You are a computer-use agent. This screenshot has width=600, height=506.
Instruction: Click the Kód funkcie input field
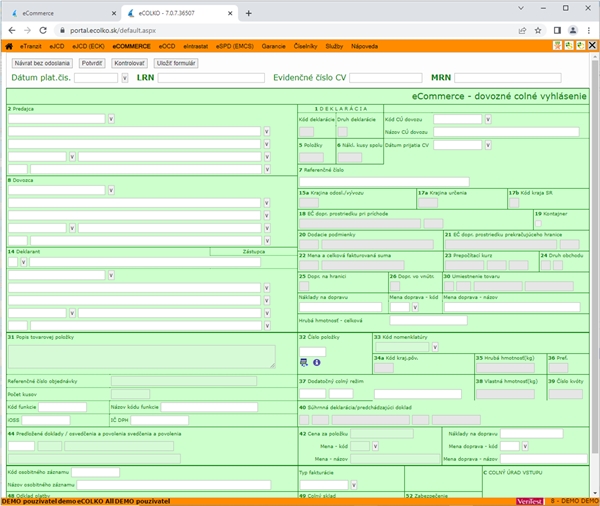tap(62, 407)
